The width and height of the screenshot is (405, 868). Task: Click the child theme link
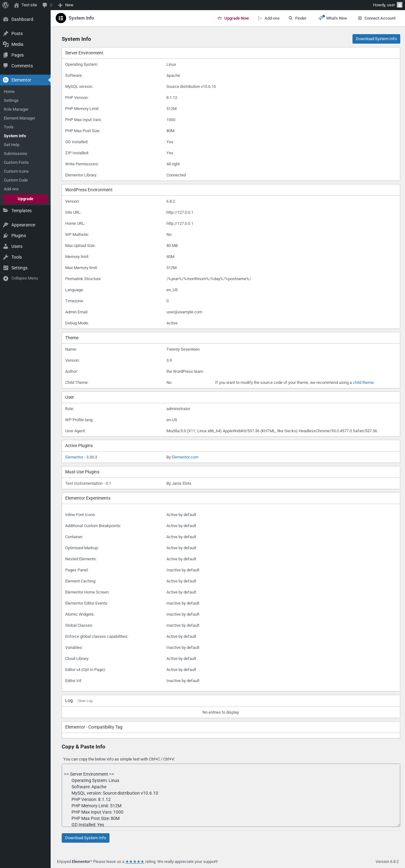363,382
